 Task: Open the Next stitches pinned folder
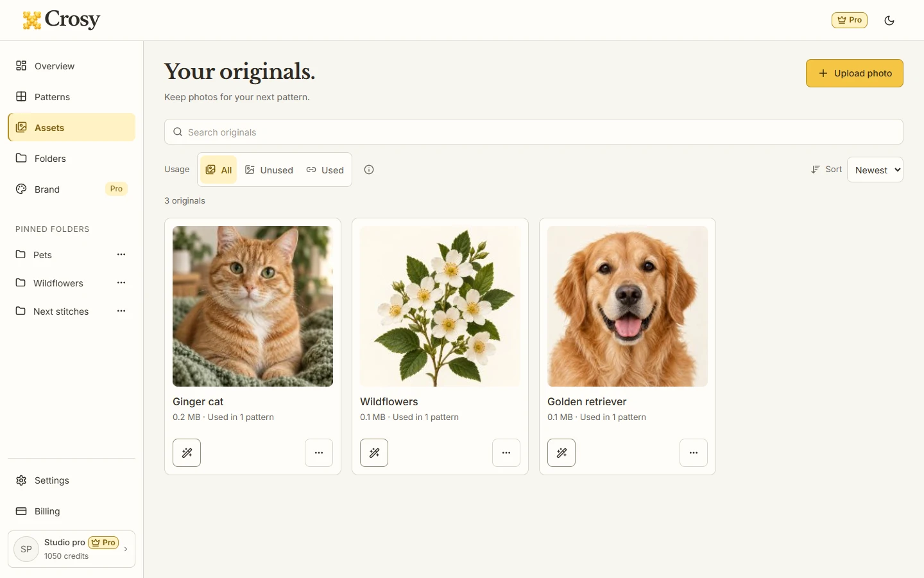pyautogui.click(x=59, y=311)
